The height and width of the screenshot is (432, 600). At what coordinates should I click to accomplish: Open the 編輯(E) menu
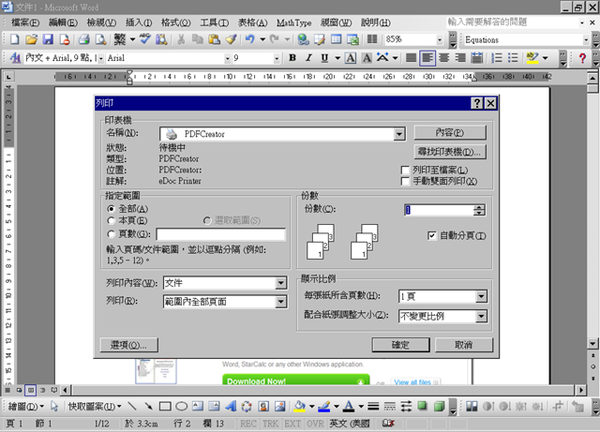tap(63, 23)
